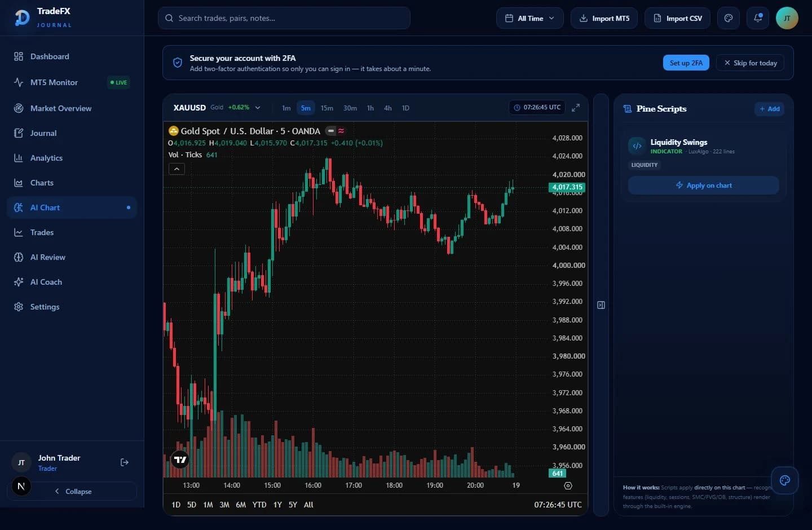Viewport: 812px width, 530px height.
Task: Click the Set up 2FA button
Action: 686,63
